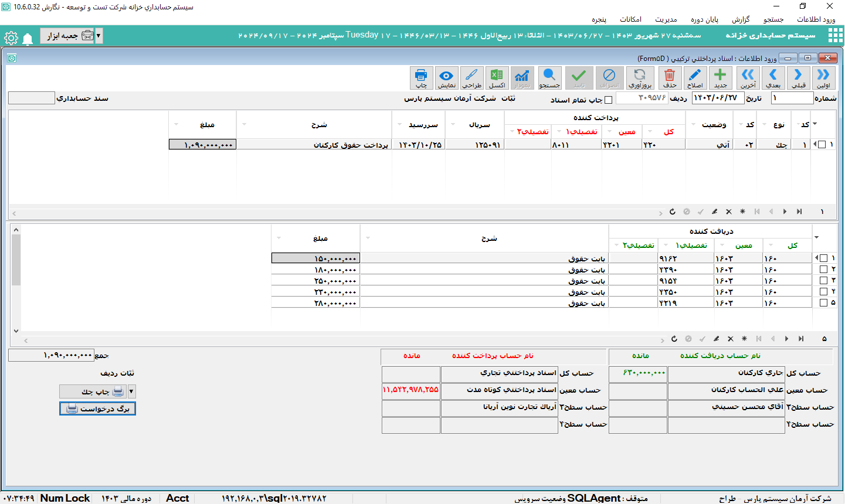Click the تایید (Confirm) checkmark icon
Image resolution: width=845 pixels, height=504 pixels.
(579, 78)
